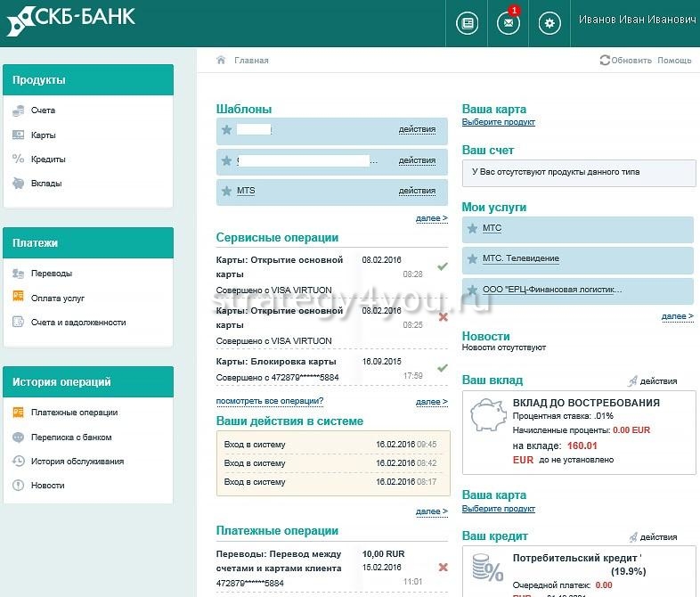Open the messages envelope icon with notification badge
Screen dimensions: 700x597
tap(508, 24)
